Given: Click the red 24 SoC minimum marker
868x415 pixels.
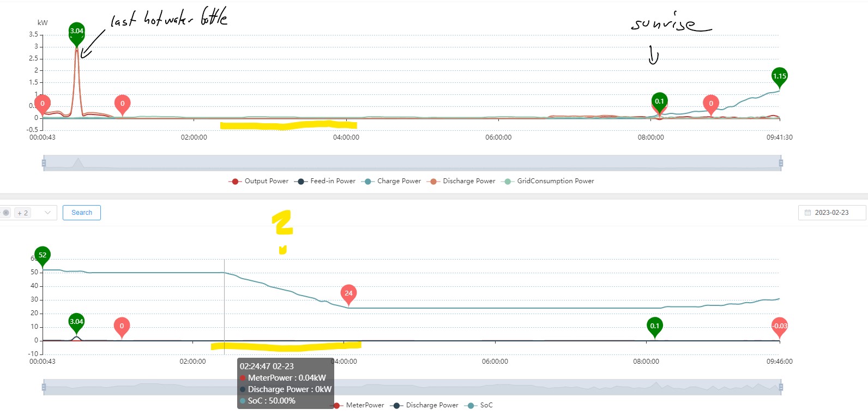Looking at the screenshot, I should click(348, 293).
